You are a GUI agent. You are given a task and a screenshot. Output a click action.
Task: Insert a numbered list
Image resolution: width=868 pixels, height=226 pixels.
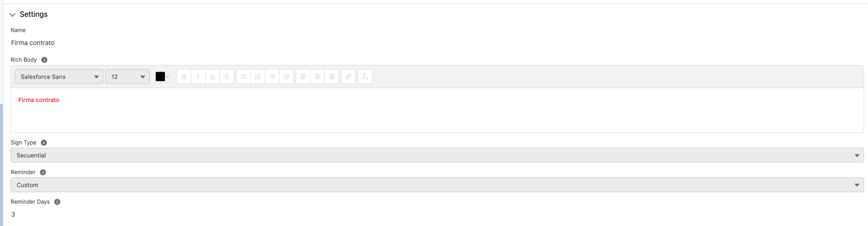pos(258,77)
